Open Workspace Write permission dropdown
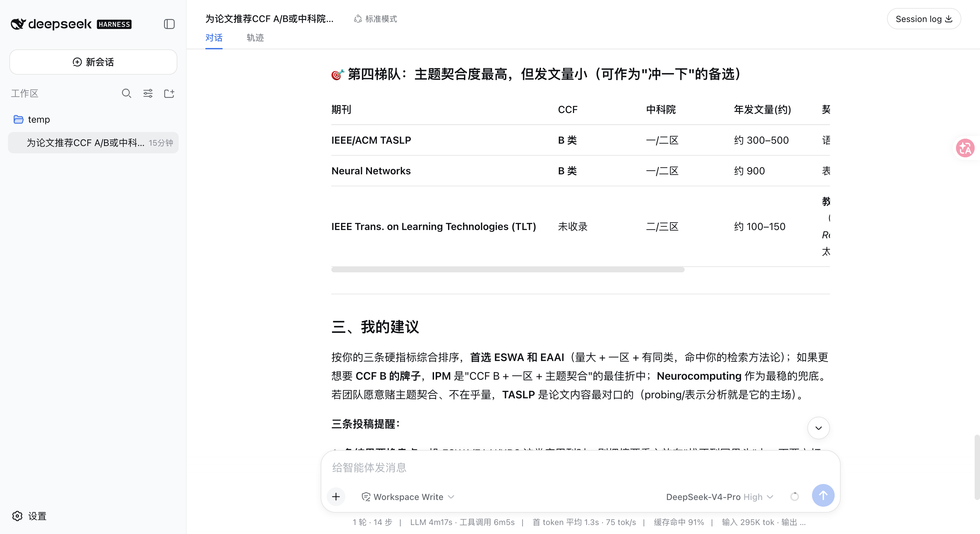Viewport: 980px width, 534px height. point(408,497)
